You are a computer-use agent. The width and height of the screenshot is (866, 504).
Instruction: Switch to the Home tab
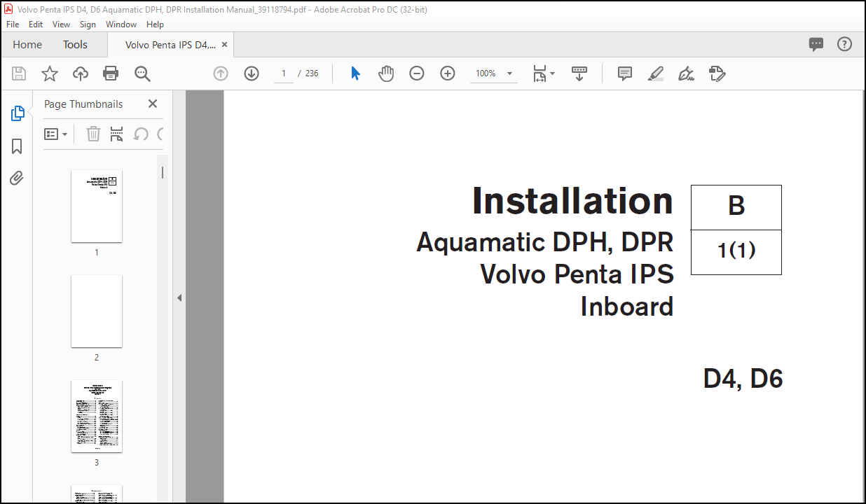click(x=27, y=44)
